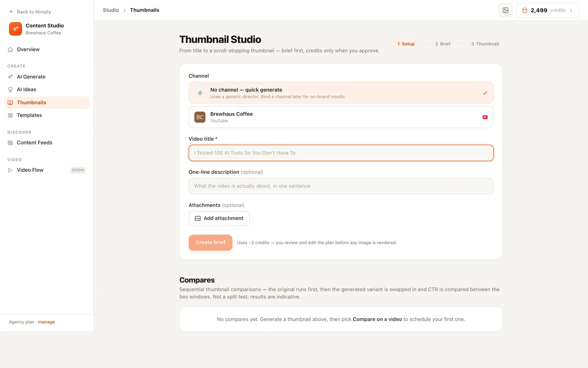Go to step 2 Brief
The width and height of the screenshot is (588, 368).
[x=443, y=44]
